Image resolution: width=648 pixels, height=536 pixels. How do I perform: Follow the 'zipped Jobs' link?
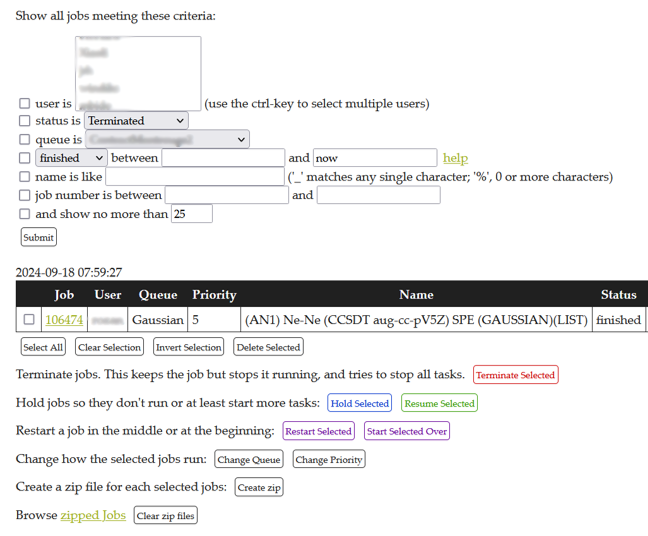(93, 515)
